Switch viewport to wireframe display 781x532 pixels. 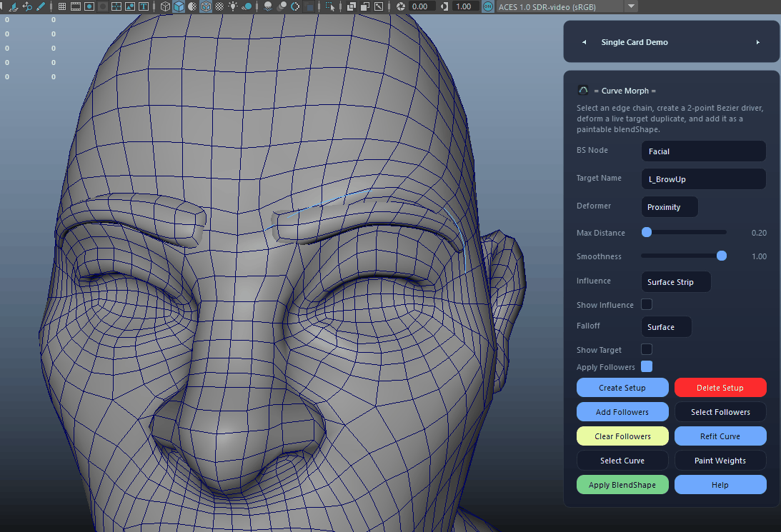click(x=165, y=6)
